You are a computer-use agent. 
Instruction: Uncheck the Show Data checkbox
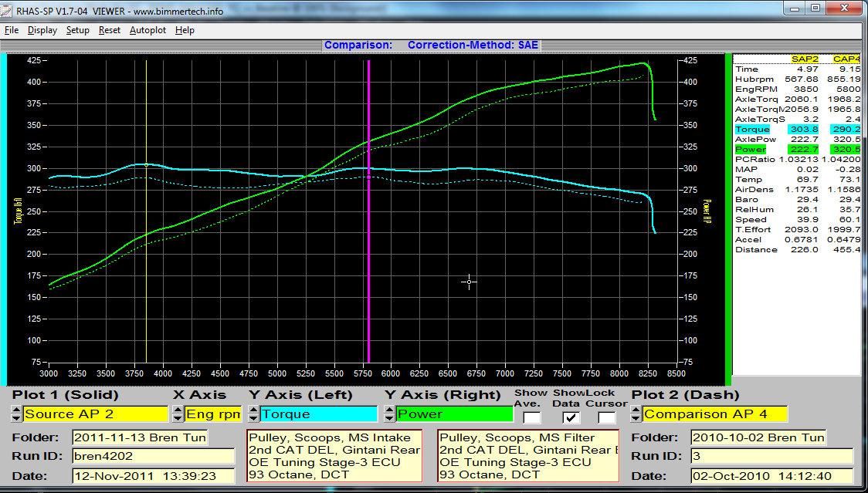pos(571,417)
